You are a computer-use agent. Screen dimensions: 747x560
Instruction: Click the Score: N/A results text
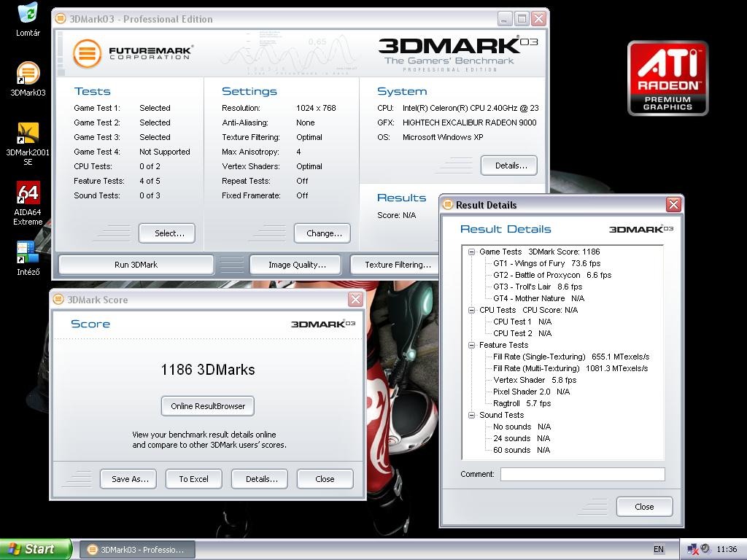coord(396,215)
